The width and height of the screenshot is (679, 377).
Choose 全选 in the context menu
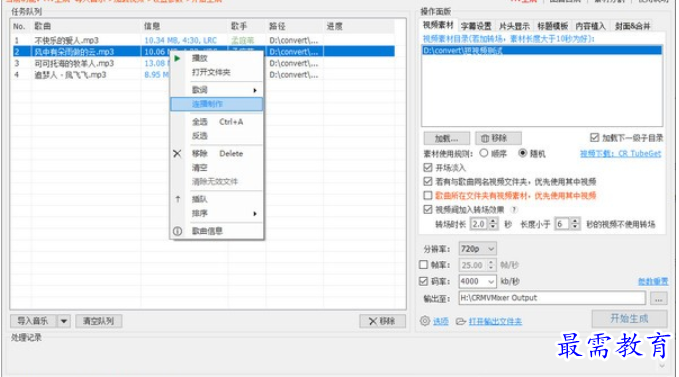click(x=200, y=122)
